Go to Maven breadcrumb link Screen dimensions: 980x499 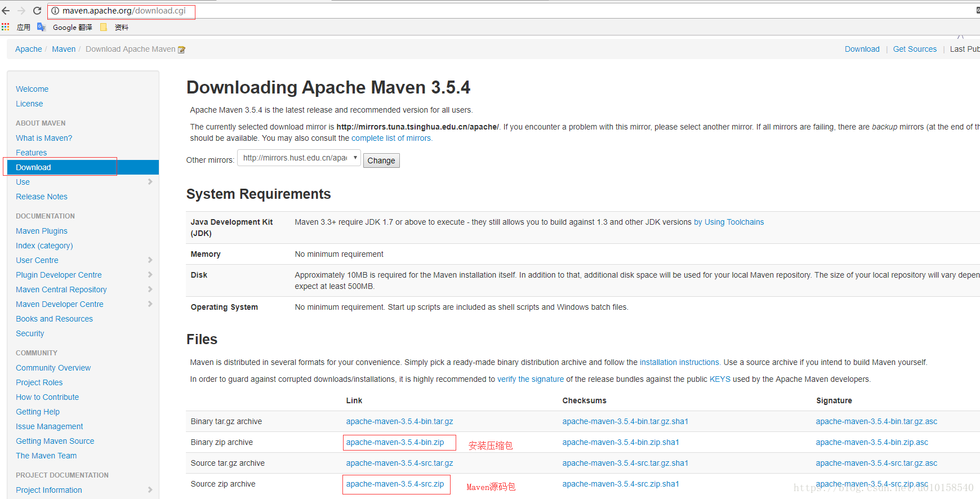point(64,49)
